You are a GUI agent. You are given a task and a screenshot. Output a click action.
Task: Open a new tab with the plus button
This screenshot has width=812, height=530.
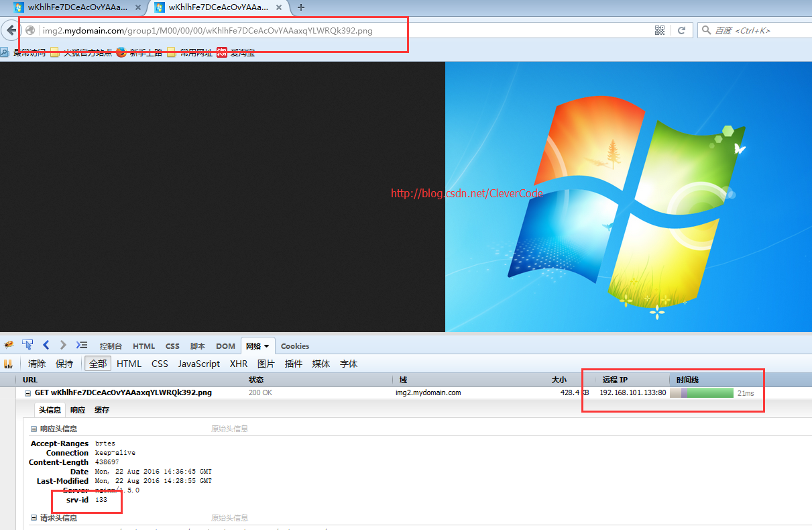tap(301, 7)
